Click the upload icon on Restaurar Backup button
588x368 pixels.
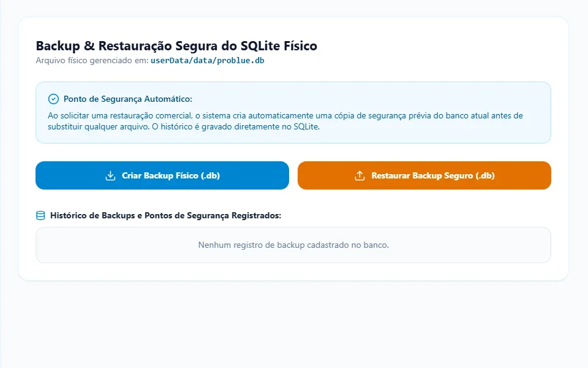point(360,175)
